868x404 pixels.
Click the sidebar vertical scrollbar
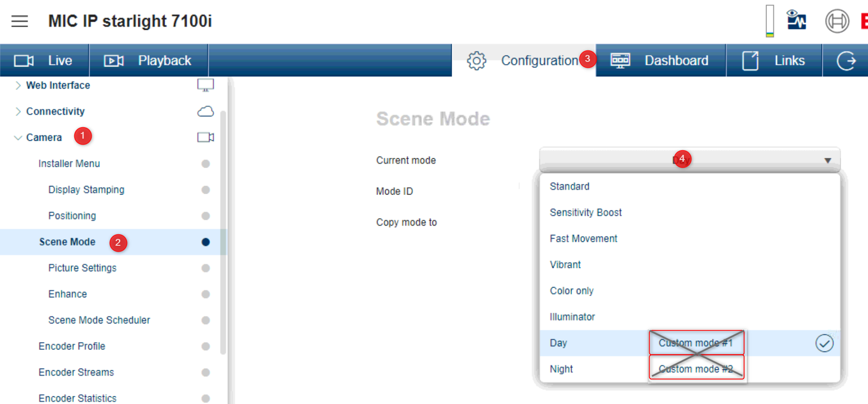[223, 233]
